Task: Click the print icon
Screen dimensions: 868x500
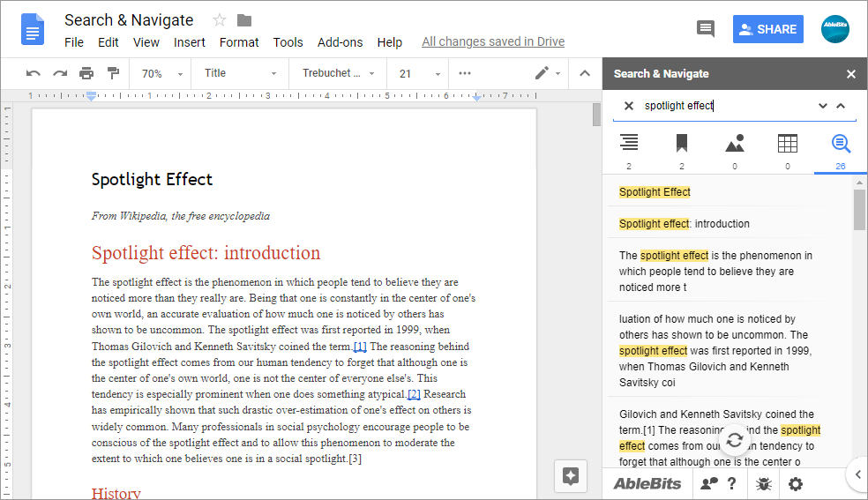Action: 86,73
